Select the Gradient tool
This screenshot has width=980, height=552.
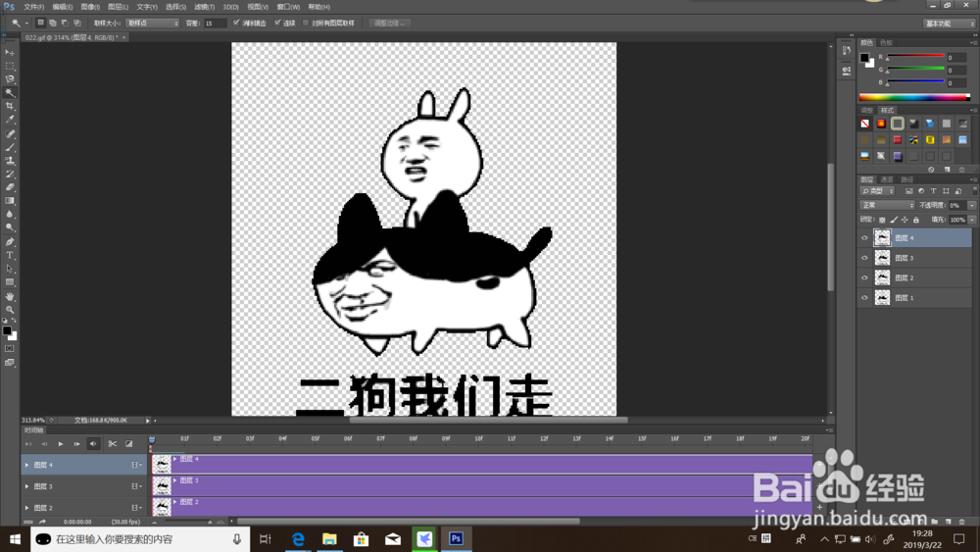coord(10,201)
